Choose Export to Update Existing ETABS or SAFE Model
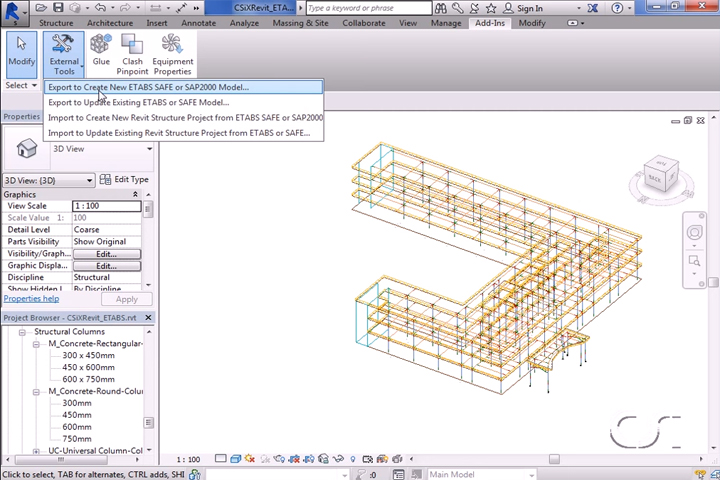The height and width of the screenshot is (480, 720). (x=183, y=102)
